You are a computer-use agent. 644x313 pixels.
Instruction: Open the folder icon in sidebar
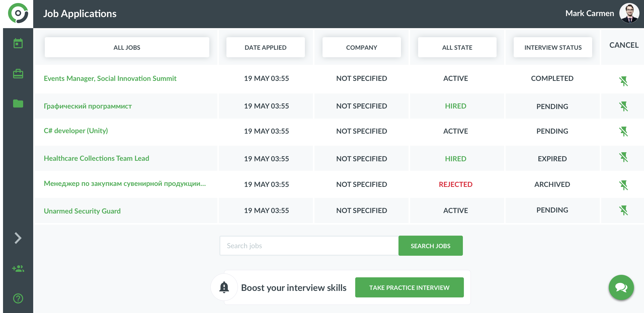tap(18, 103)
